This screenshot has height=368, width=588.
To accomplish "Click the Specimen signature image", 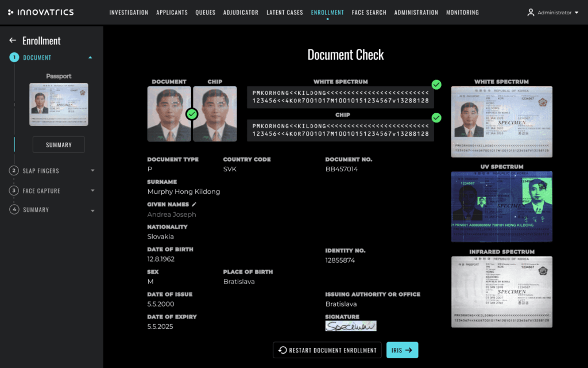I will 351,326.
